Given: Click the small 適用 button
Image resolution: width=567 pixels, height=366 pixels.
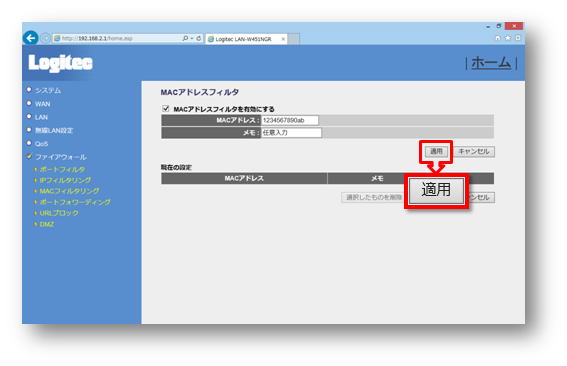Looking at the screenshot, I should click(436, 152).
